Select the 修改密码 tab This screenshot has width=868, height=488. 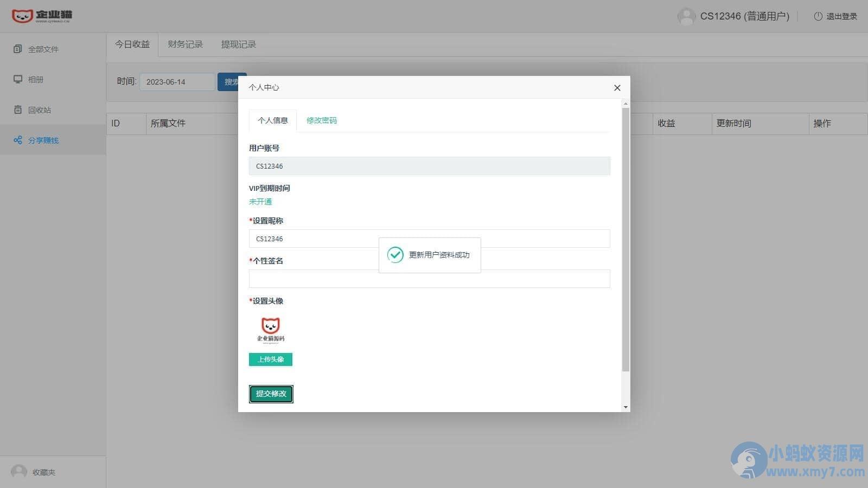(322, 120)
